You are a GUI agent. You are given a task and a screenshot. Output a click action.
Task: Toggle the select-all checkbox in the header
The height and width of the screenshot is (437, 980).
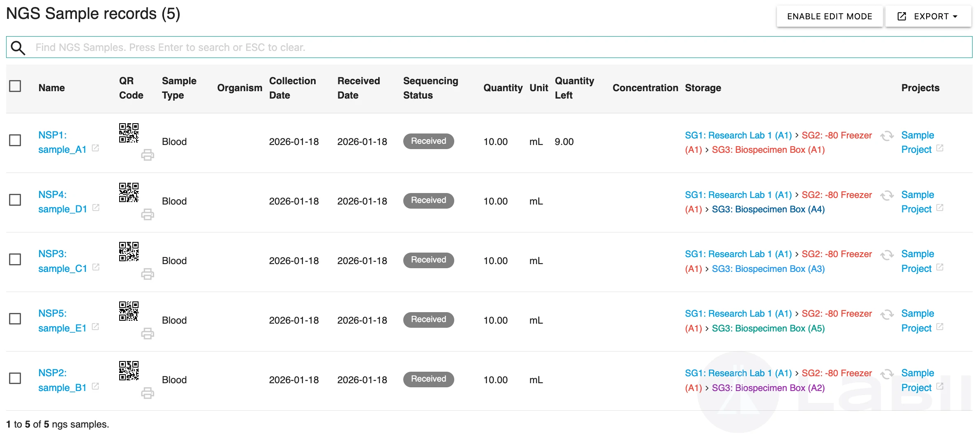coord(15,86)
